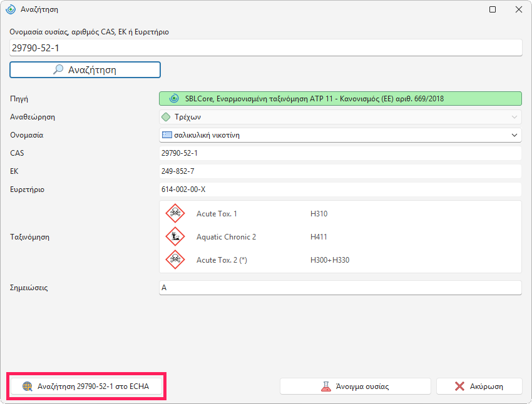Click the flask icon on Άνοιγμα ουσίας button
Screen dimensions: 532x404
pos(325,386)
